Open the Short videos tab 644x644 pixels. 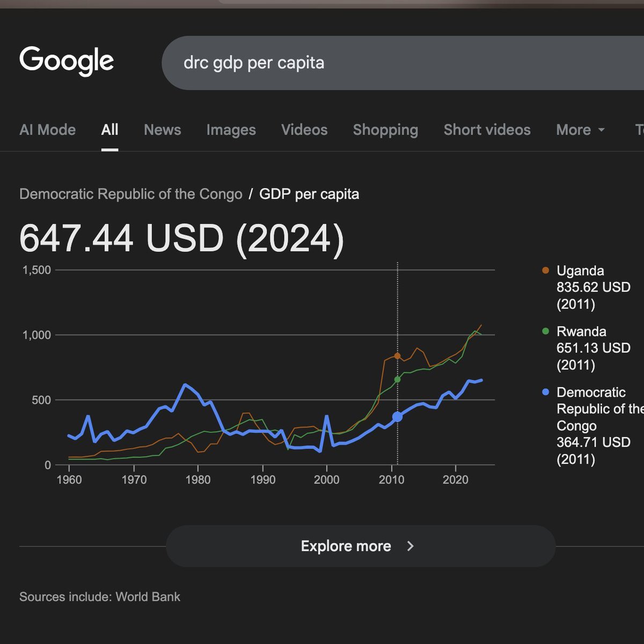click(487, 130)
